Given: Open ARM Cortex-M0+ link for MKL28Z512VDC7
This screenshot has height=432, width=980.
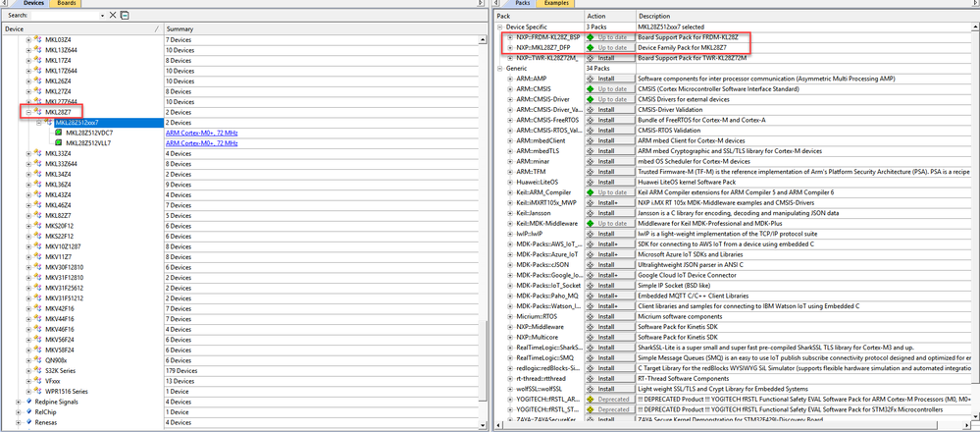Looking at the screenshot, I should tap(202, 134).
